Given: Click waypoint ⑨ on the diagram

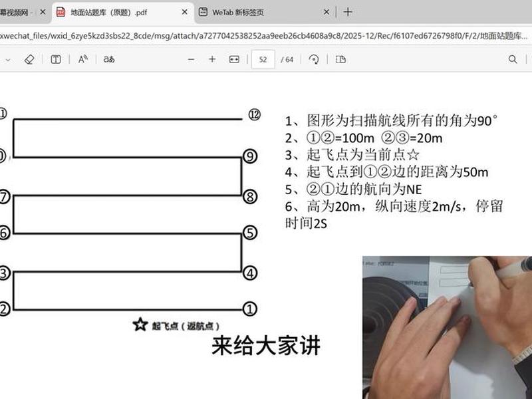Looking at the screenshot, I should coord(250,156).
